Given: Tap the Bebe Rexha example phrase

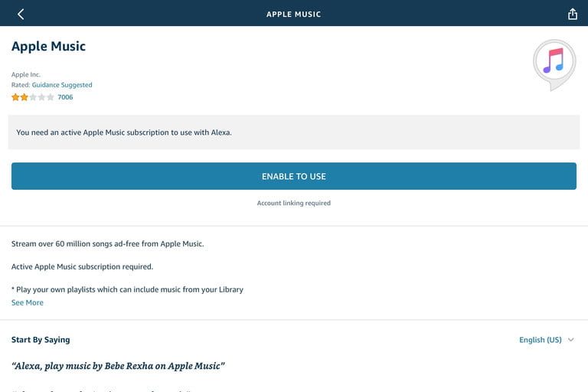Looking at the screenshot, I should tap(118, 366).
